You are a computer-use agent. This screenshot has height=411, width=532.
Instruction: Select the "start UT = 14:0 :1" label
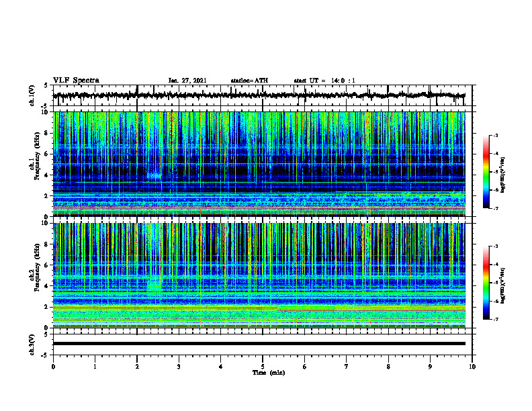[324, 81]
